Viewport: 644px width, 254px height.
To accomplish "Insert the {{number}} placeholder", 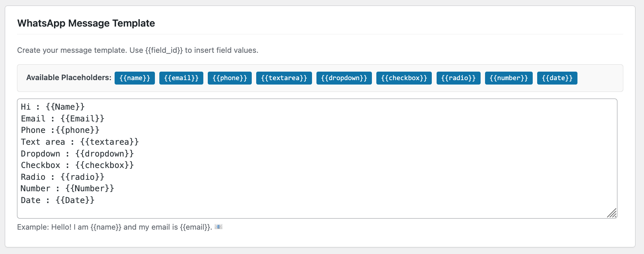I will 509,78.
